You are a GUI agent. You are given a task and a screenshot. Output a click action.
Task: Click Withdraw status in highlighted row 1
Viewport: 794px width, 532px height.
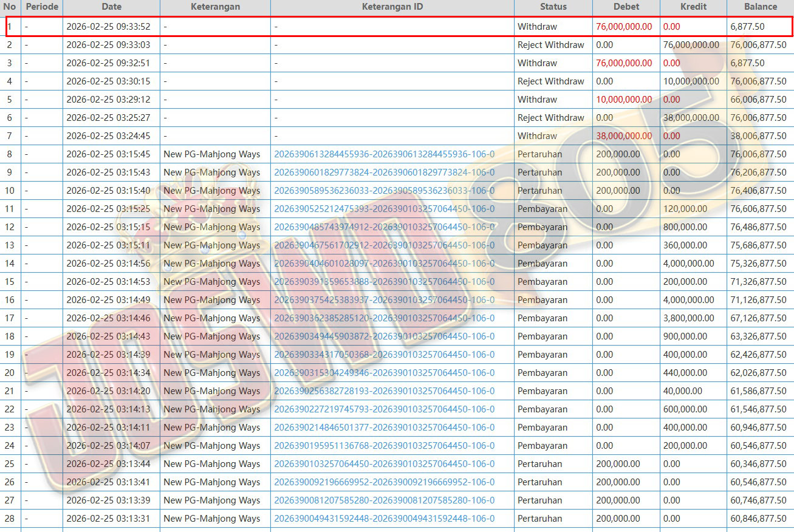[x=537, y=27]
